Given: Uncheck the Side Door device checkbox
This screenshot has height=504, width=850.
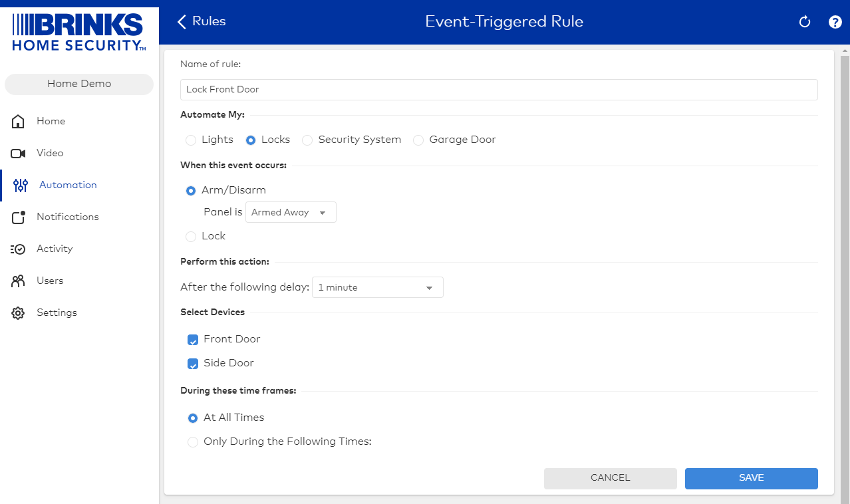Looking at the screenshot, I should [x=193, y=364].
